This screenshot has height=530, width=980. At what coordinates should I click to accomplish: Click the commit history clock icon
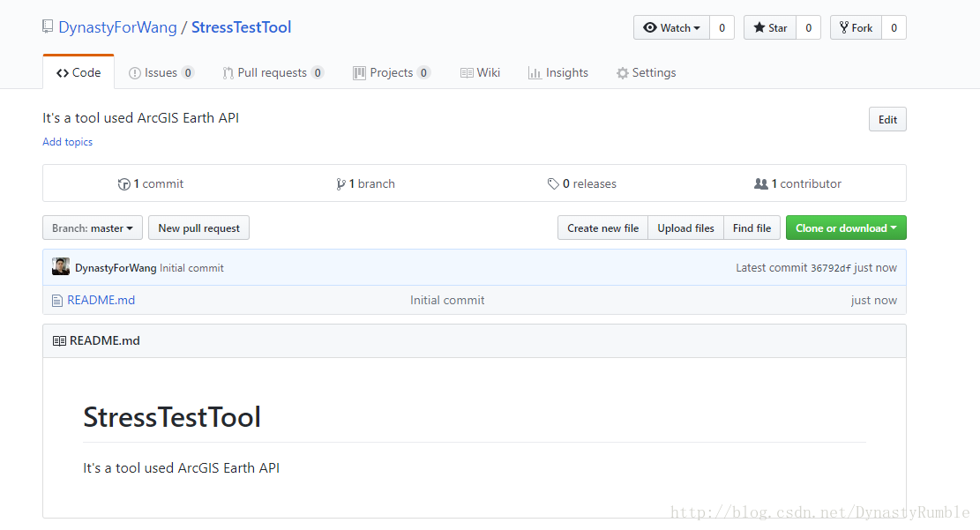click(123, 184)
